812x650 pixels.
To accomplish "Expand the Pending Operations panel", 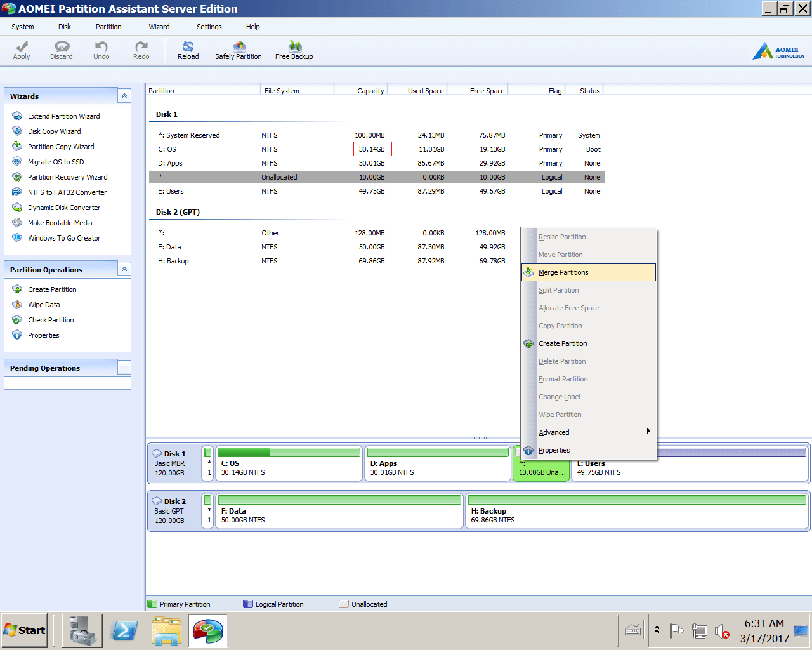I will 124,368.
